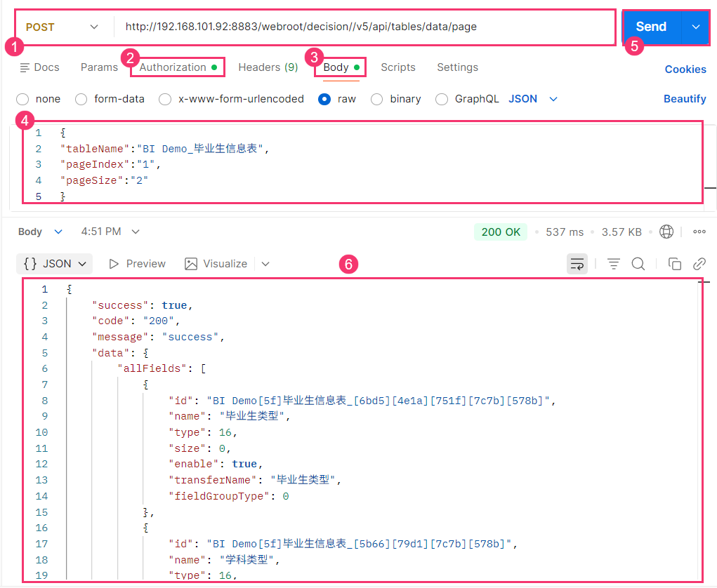Click the link icon for response
Image resolution: width=717 pixels, height=588 pixels.
pos(699,264)
